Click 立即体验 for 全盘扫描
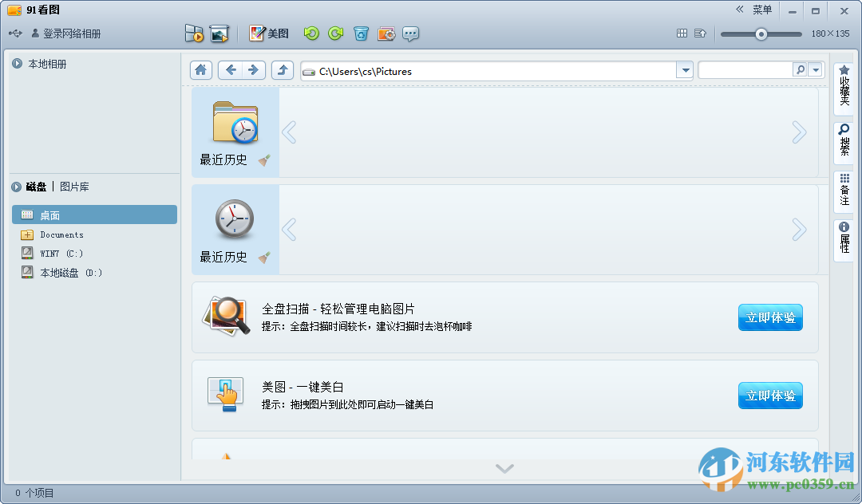The image size is (862, 504). 770,317
